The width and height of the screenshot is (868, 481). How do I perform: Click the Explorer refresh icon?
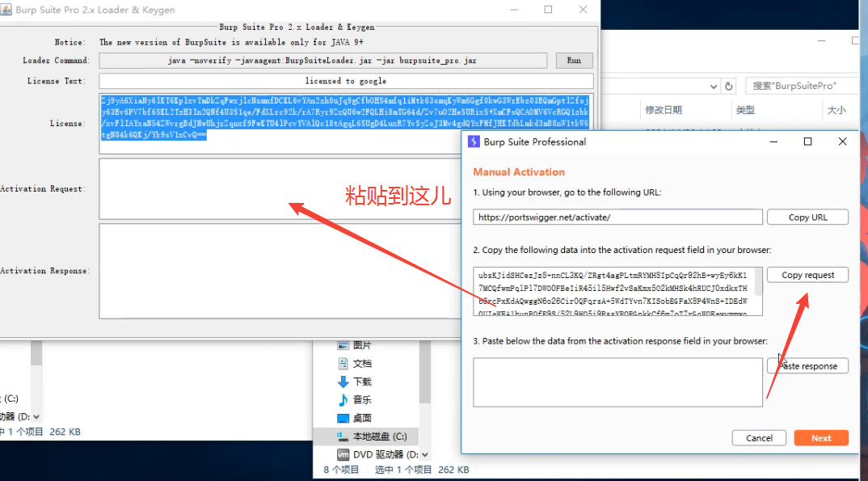click(729, 86)
